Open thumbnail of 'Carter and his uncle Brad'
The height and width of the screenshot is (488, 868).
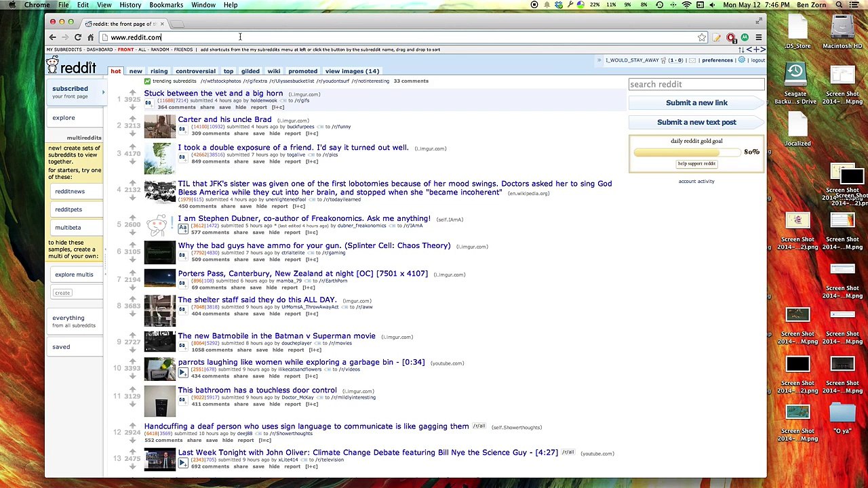(159, 127)
